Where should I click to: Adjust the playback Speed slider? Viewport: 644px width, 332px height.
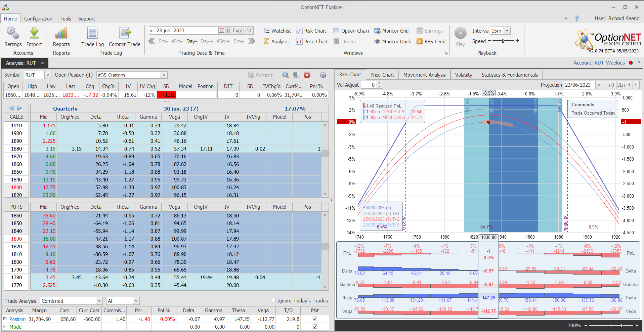(x=503, y=41)
